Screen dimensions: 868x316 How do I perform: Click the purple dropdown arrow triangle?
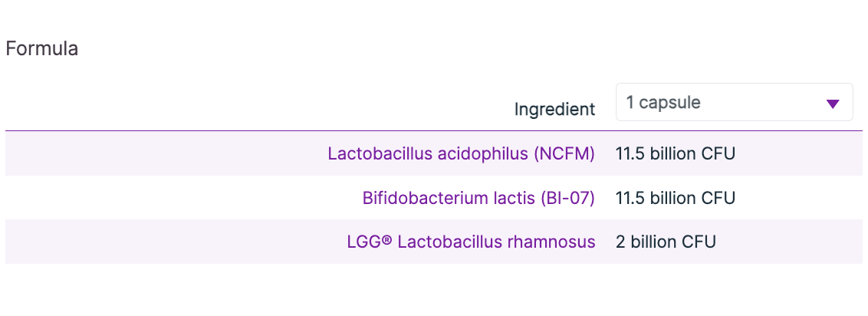pyautogui.click(x=833, y=104)
